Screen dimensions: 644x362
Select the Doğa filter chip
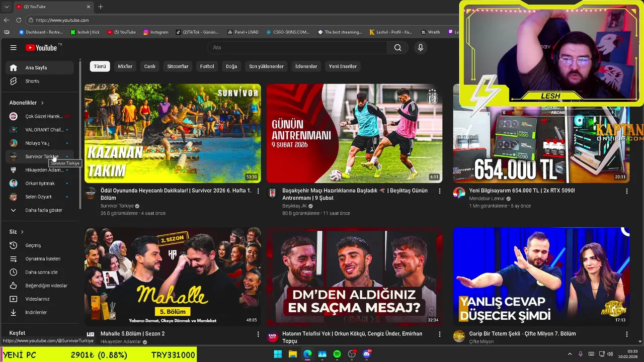pos(231,66)
